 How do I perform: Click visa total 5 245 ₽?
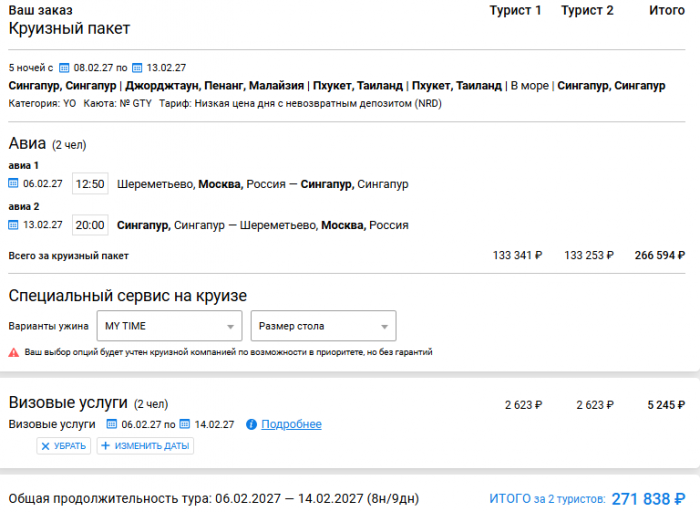pos(666,405)
